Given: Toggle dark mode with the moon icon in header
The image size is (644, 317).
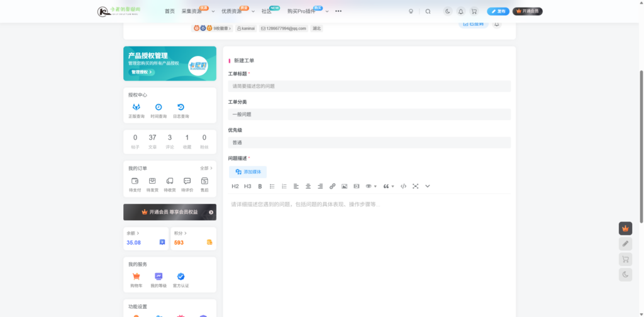Looking at the screenshot, I should tap(447, 11).
